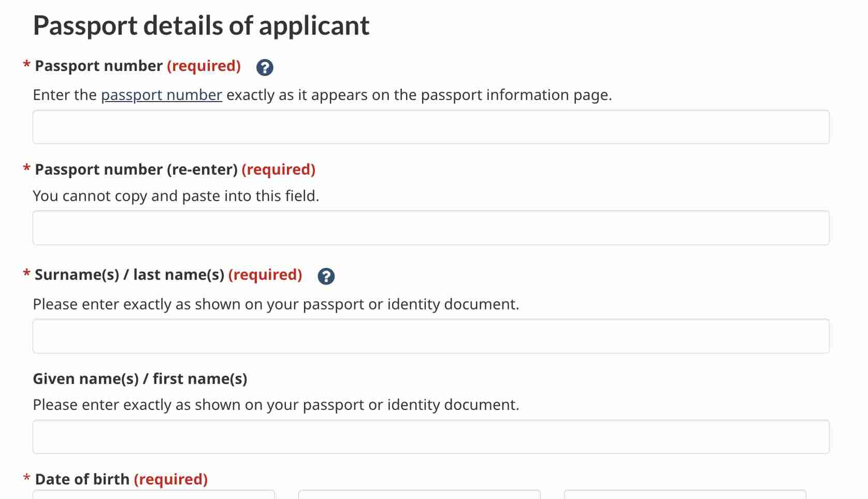
Task: Click the Given name(s) / first name(s) label
Action: tap(141, 379)
